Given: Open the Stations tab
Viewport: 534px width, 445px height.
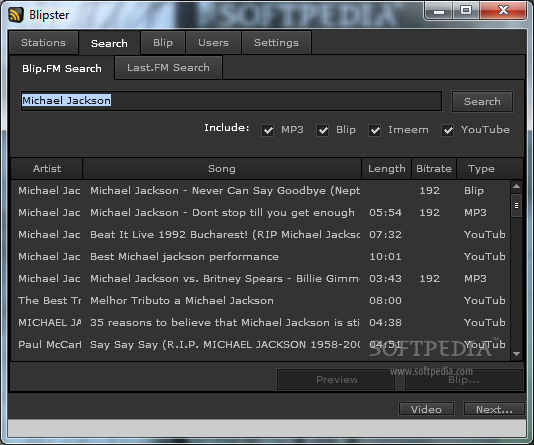Looking at the screenshot, I should coord(44,43).
